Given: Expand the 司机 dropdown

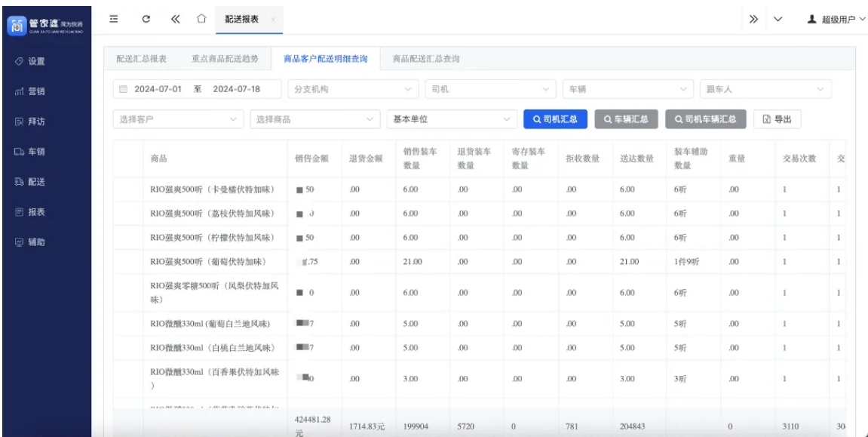Looking at the screenshot, I should coord(489,89).
